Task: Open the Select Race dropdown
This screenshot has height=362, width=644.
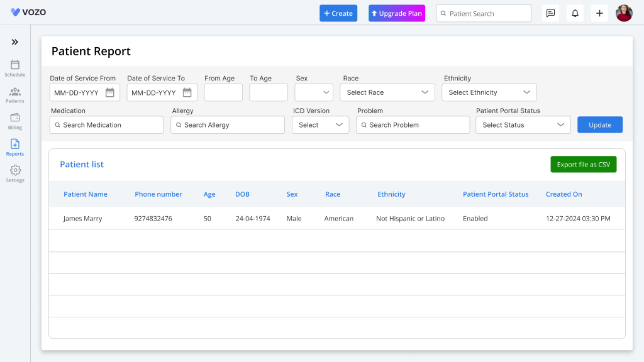Action: tap(387, 92)
